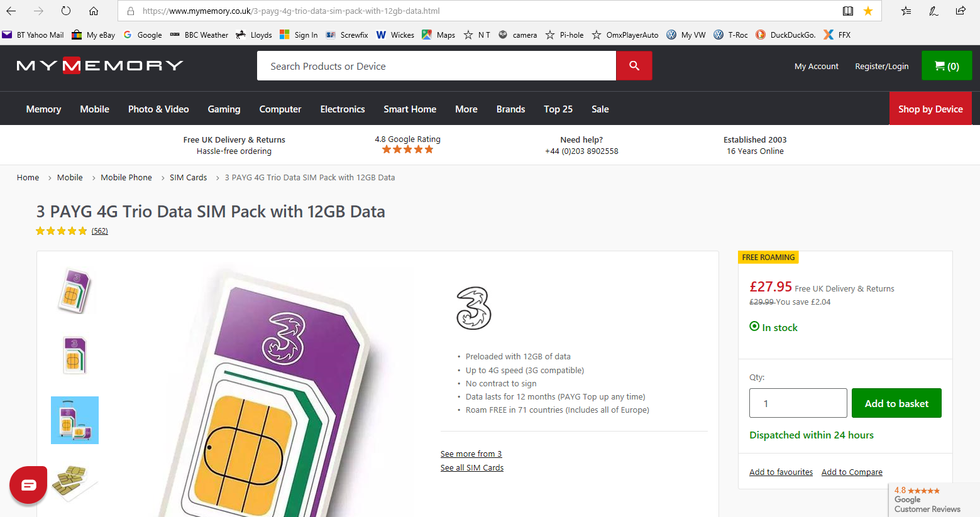Refresh the current page
Image resolution: width=980 pixels, height=517 pixels.
(x=66, y=11)
